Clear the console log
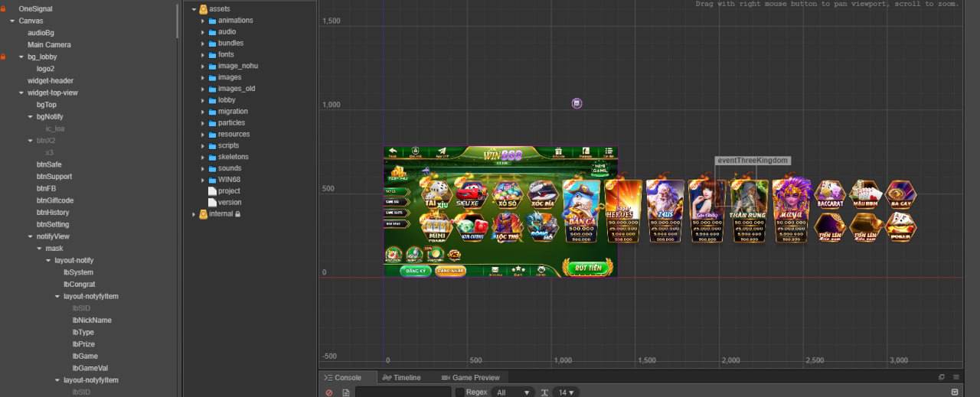Image resolution: width=980 pixels, height=397 pixels. (329, 392)
